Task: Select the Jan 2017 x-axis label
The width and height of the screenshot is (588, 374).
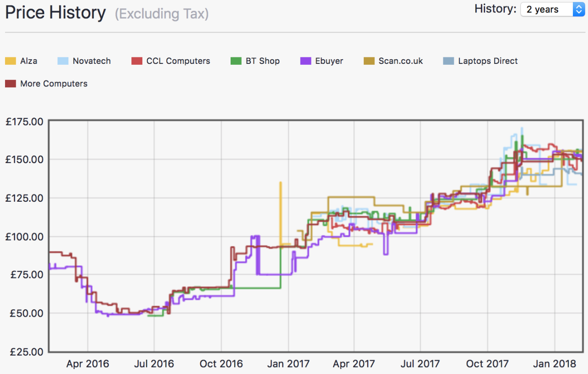Action: [288, 364]
